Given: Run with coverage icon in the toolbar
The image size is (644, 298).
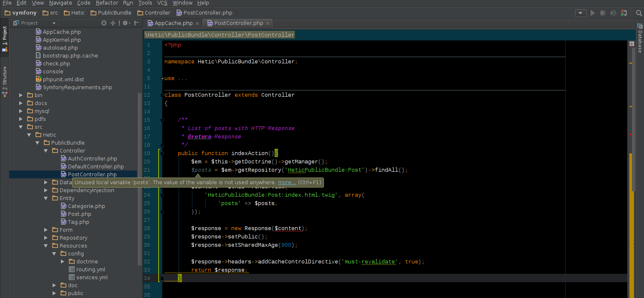Looking at the screenshot, I should [613, 13].
